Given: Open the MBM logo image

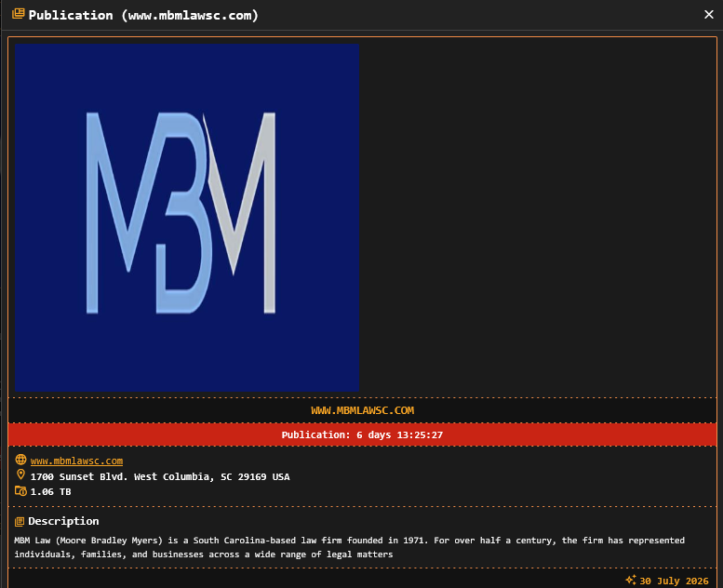Looking at the screenshot, I should click(x=187, y=218).
